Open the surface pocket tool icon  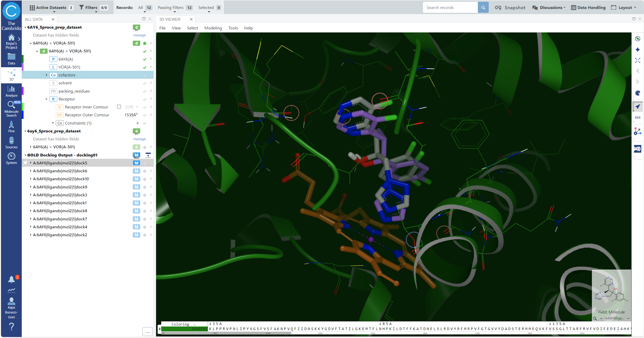(637, 149)
